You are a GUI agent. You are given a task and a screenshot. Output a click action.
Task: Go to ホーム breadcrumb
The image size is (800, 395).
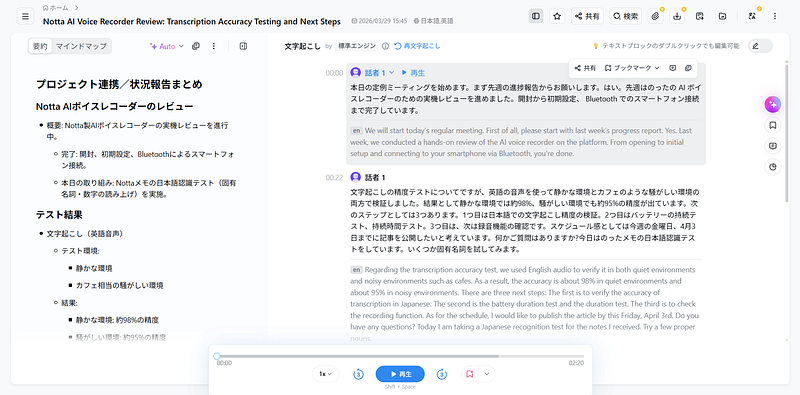56,8
